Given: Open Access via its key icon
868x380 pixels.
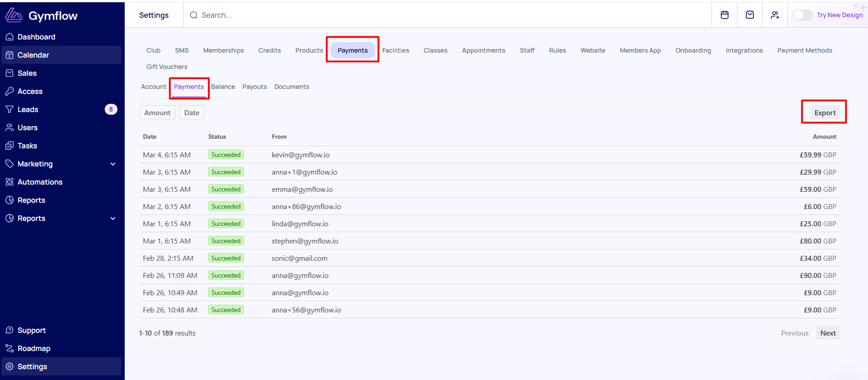Looking at the screenshot, I should 10,91.
